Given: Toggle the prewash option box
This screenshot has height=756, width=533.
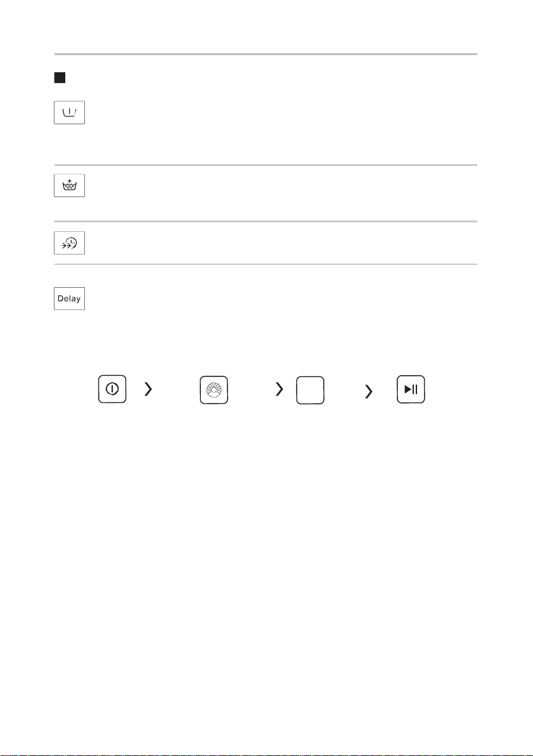Looking at the screenshot, I should point(70,113).
